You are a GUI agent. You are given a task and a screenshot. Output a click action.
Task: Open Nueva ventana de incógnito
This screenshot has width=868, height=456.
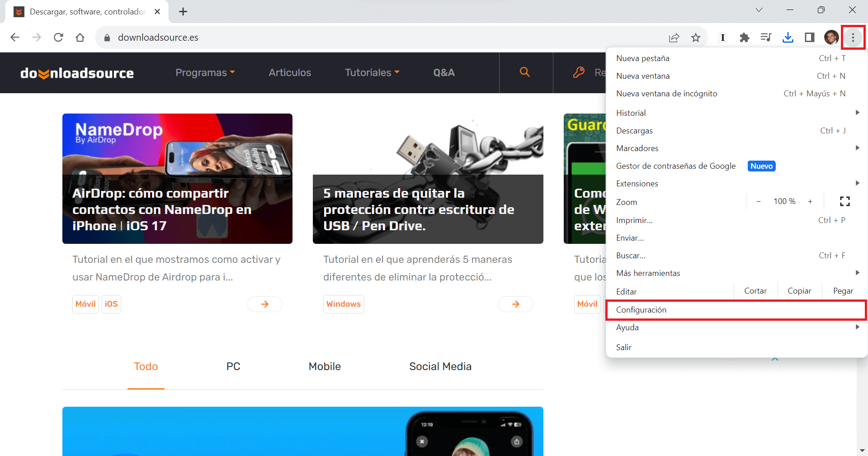(x=737, y=94)
